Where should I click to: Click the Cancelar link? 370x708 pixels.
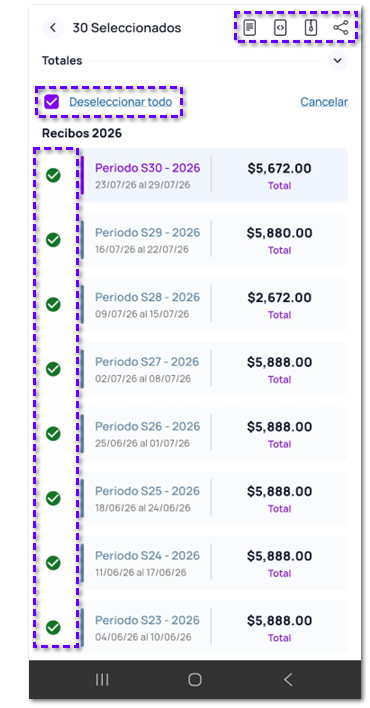(x=324, y=102)
